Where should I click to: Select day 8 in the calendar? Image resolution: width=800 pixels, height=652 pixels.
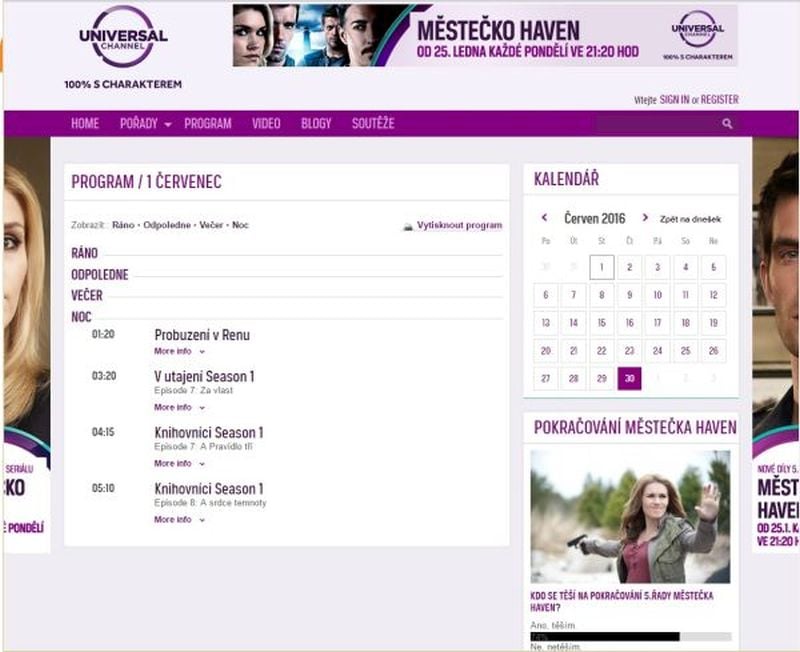tap(602, 295)
